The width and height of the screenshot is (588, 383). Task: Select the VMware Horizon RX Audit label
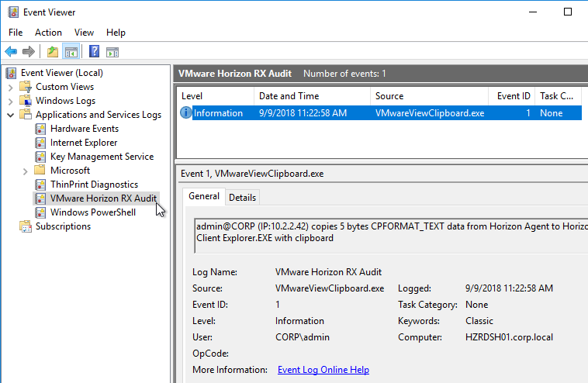pyautogui.click(x=103, y=198)
